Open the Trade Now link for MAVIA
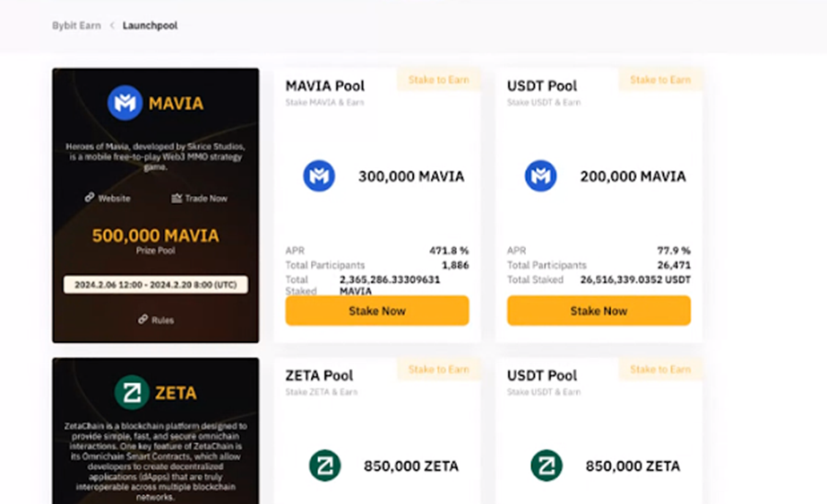This screenshot has width=827, height=504. 206,198
